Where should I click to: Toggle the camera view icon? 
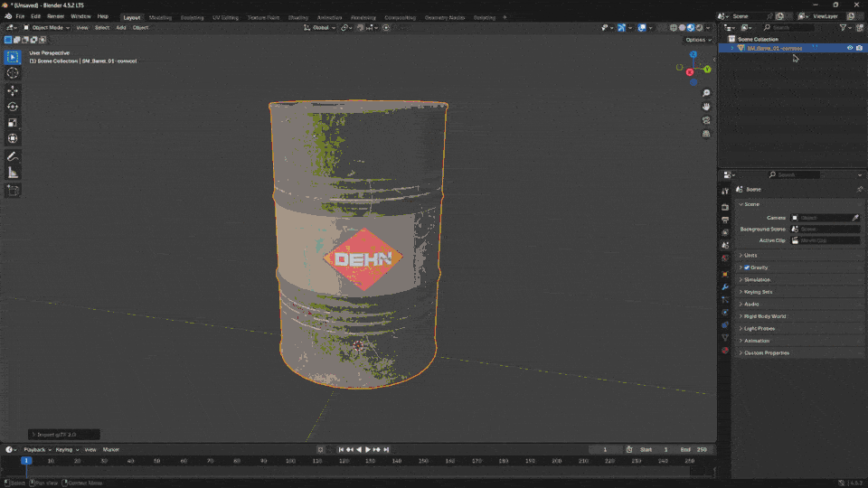(706, 120)
